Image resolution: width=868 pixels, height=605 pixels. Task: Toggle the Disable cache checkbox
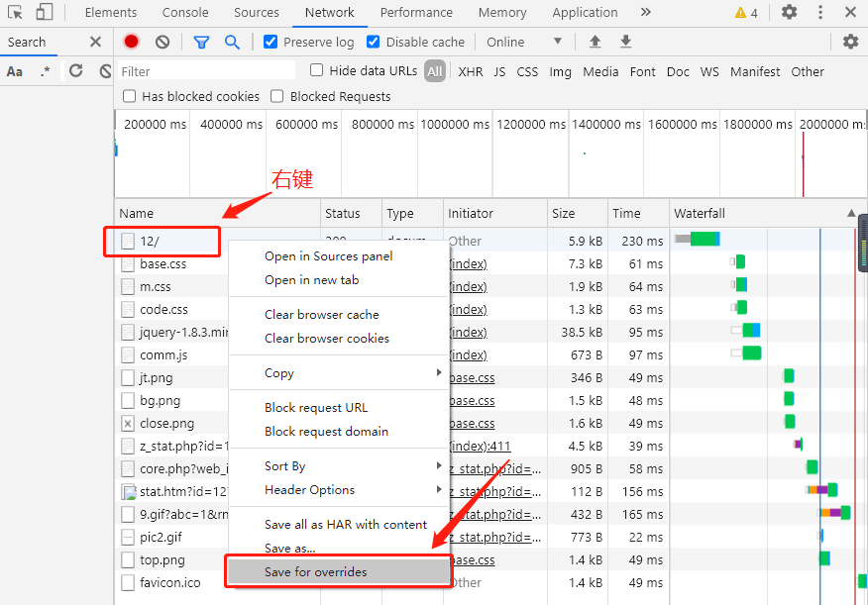point(374,42)
